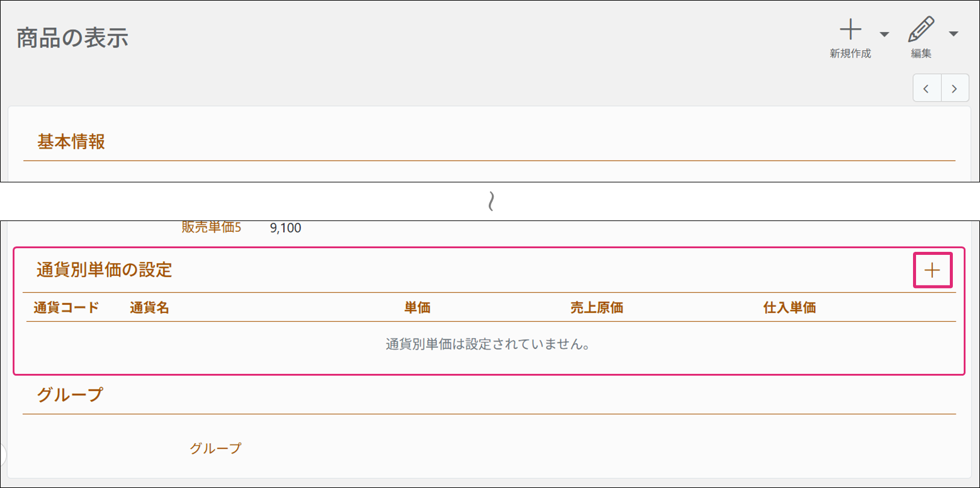Click the 編集 pencil icon
This screenshot has height=488, width=980.
(x=921, y=30)
